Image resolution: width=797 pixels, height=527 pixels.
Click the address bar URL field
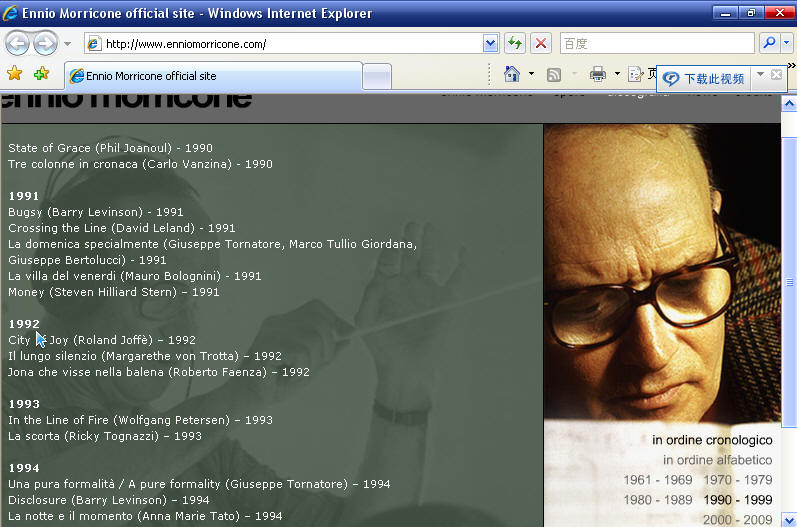[285, 44]
